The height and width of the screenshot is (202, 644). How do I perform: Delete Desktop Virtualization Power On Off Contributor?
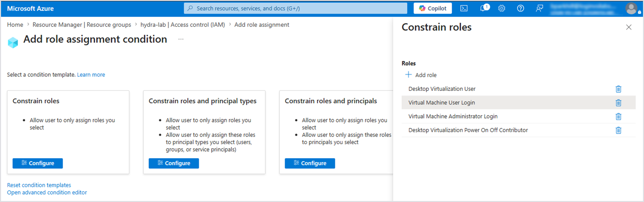pyautogui.click(x=618, y=130)
